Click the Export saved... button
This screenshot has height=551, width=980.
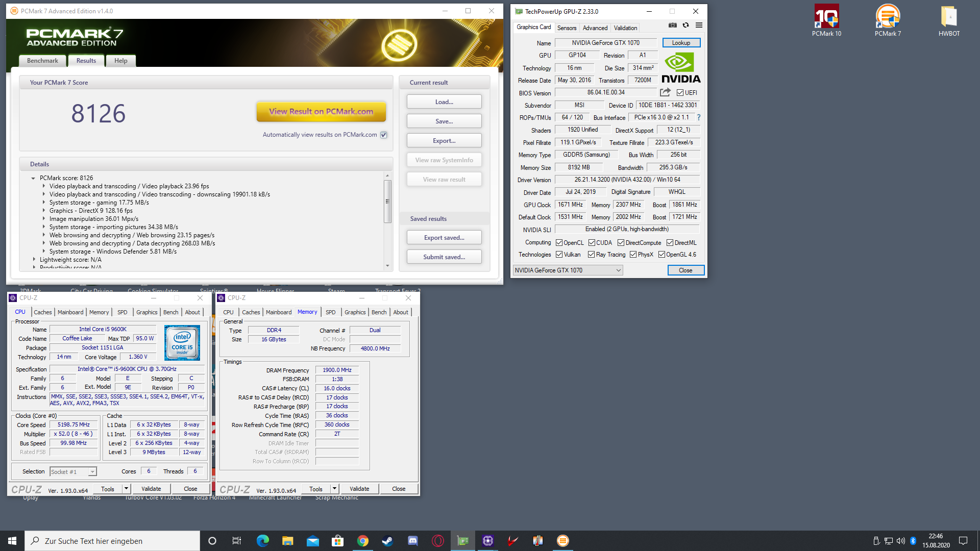click(x=444, y=238)
